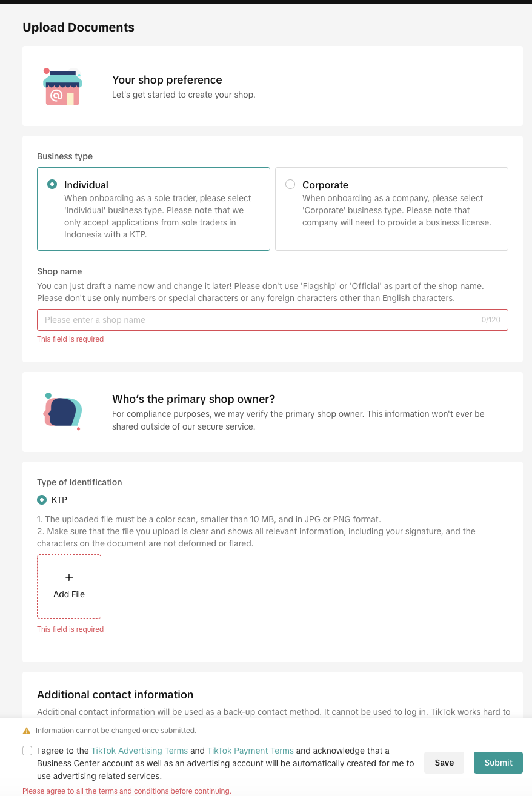Click the 0/120 character counter
The image size is (532, 796).
[x=491, y=320]
